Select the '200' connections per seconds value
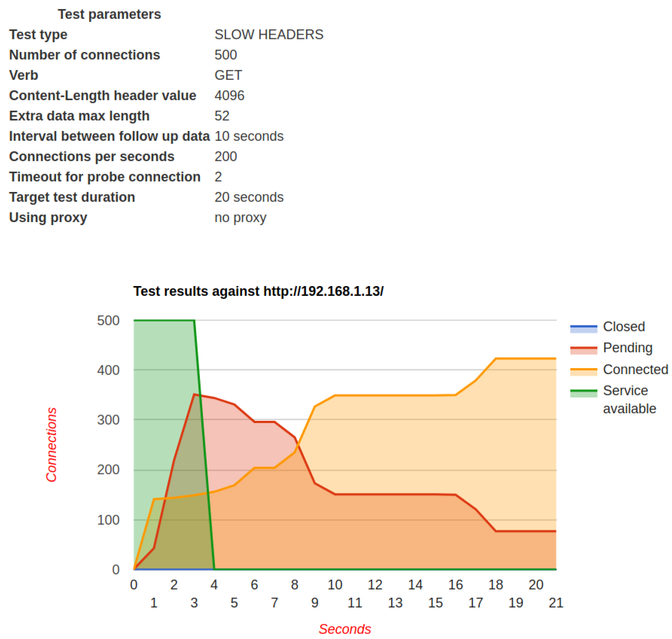The height and width of the screenshot is (639, 672). click(226, 157)
